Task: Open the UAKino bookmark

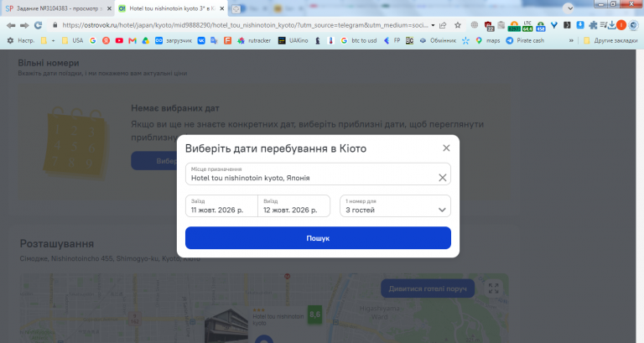Action: pos(293,40)
